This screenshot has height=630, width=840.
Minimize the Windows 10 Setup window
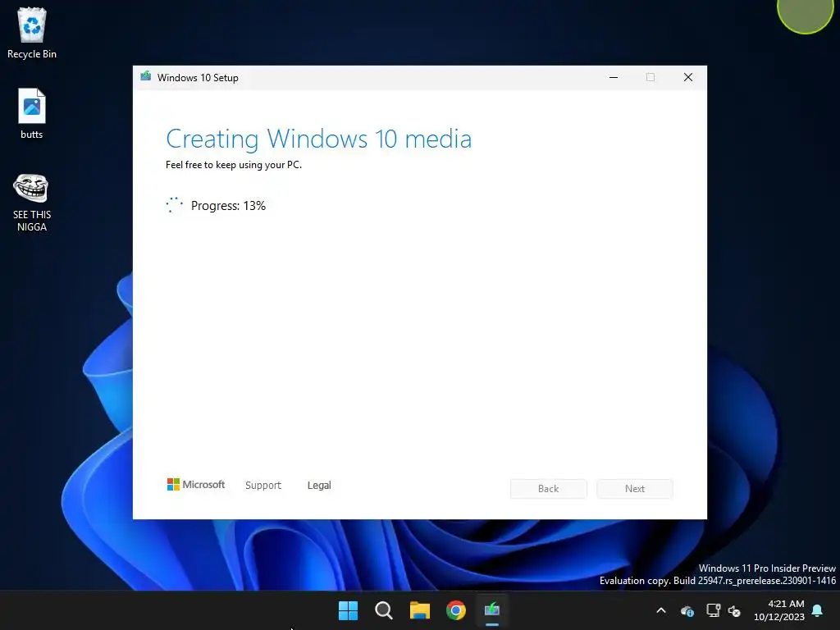[614, 77]
